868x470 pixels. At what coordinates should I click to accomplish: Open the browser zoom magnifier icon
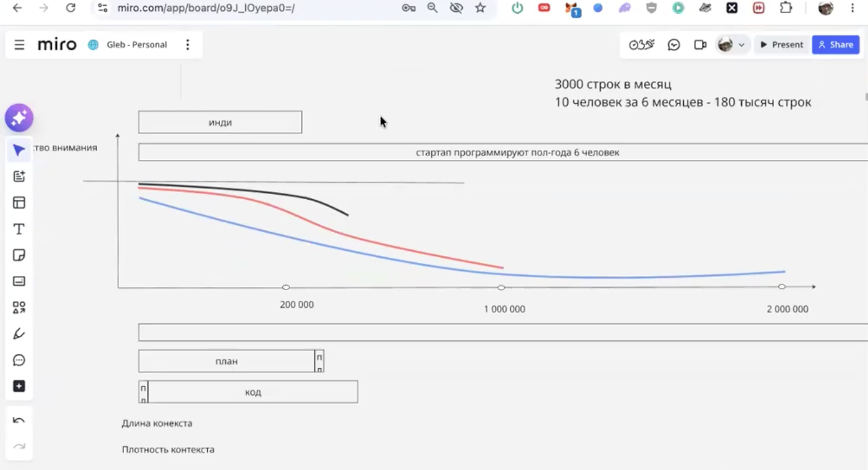(432, 8)
